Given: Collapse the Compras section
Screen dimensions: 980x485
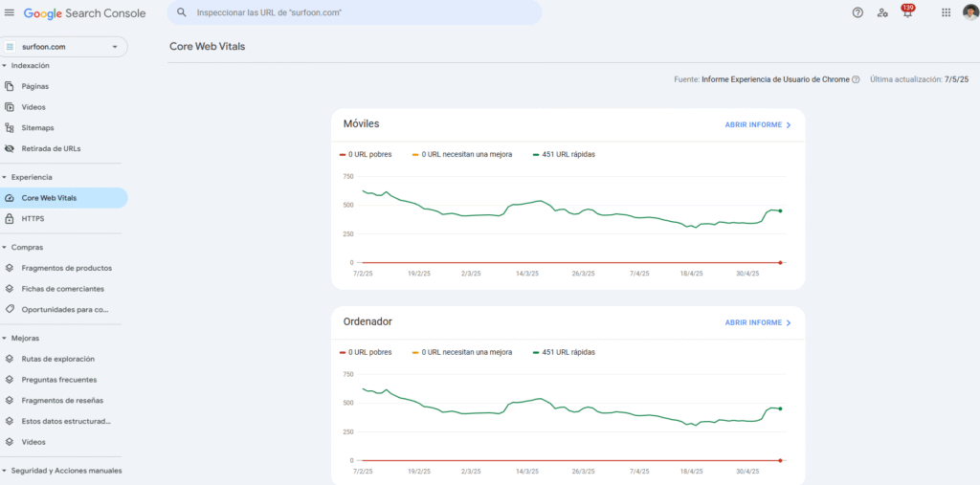Looking at the screenshot, I should click(4, 247).
